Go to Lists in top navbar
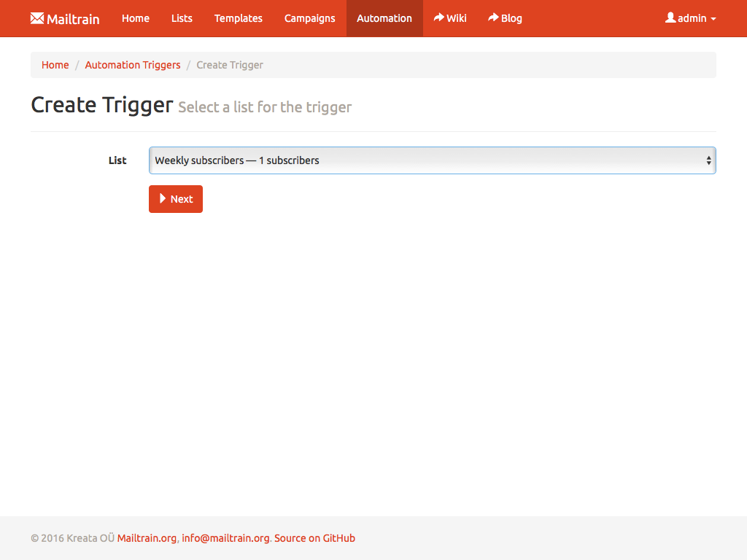The height and width of the screenshot is (560, 747). (182, 18)
